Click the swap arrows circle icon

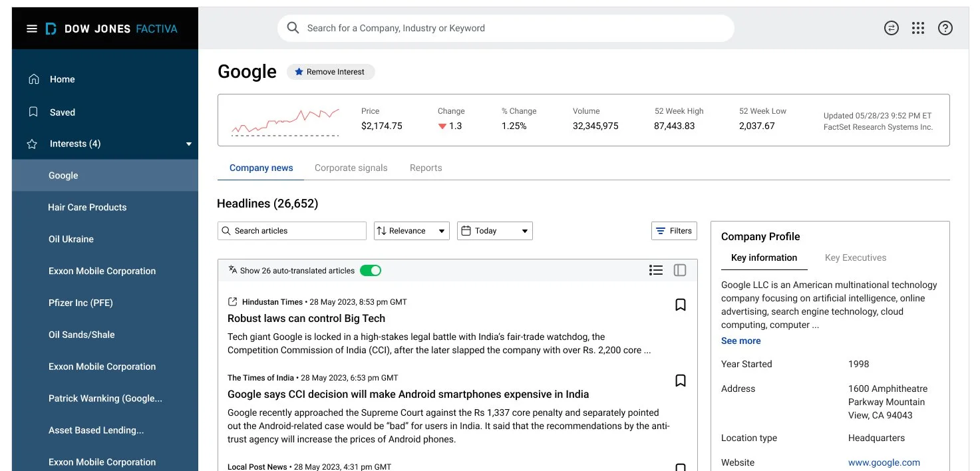tap(891, 28)
